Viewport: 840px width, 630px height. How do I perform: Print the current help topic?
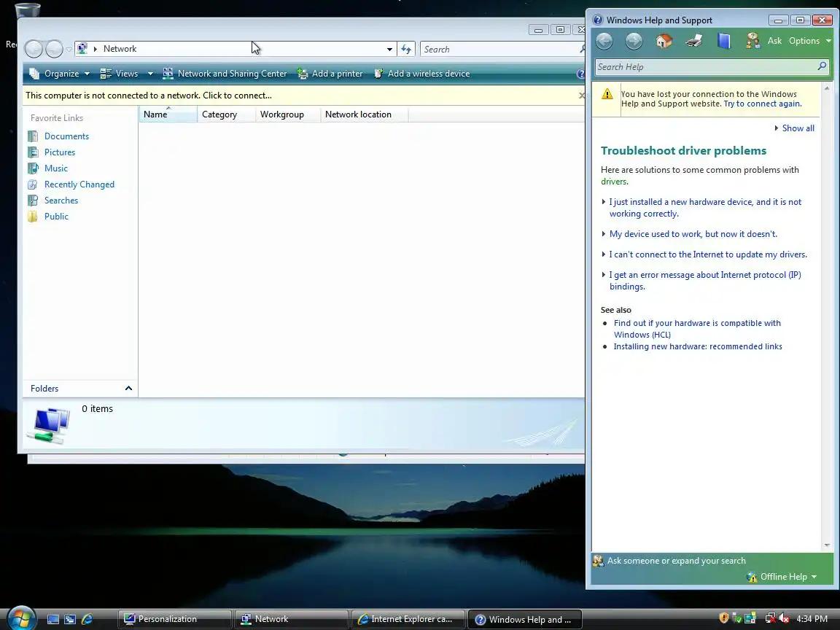(x=693, y=42)
